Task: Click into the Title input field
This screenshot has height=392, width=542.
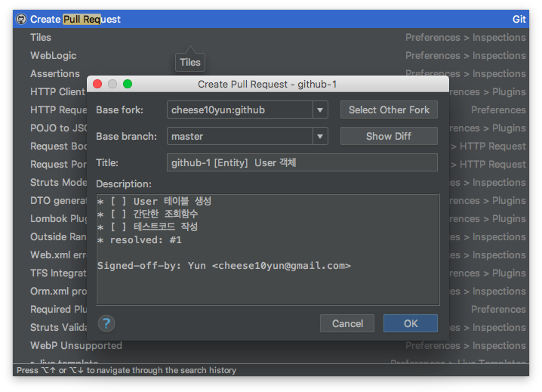Action: (x=302, y=162)
